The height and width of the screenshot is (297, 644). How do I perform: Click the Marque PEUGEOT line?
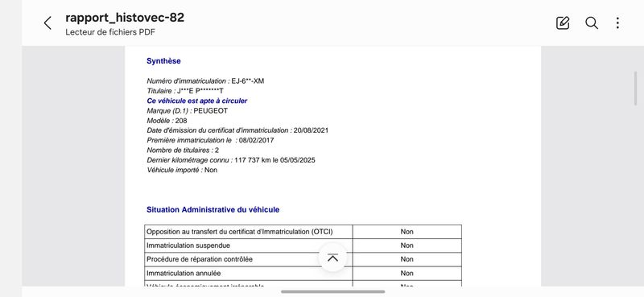point(187,110)
